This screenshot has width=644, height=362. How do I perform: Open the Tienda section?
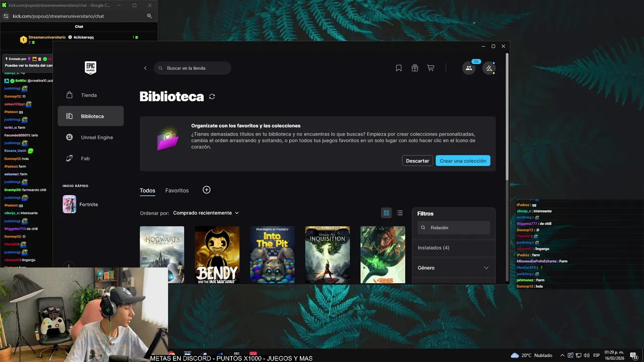point(91,95)
